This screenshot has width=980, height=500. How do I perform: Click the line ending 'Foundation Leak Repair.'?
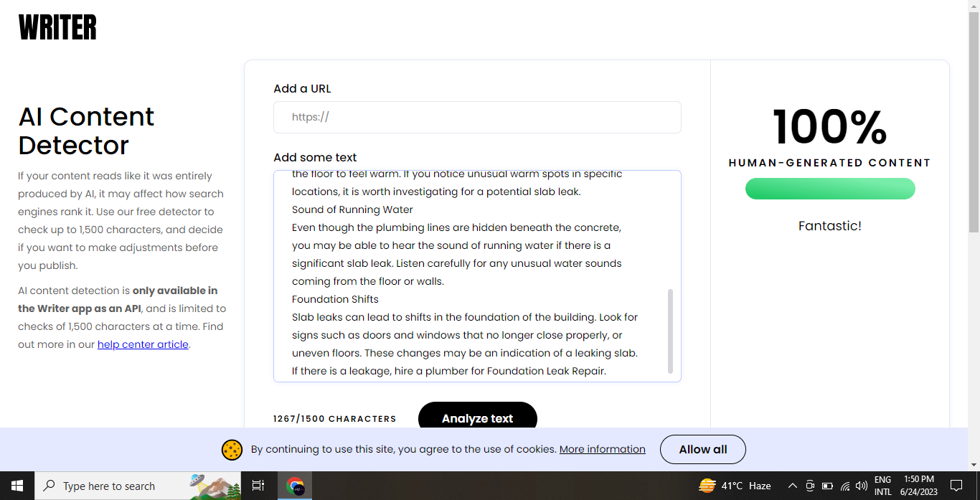tap(449, 371)
